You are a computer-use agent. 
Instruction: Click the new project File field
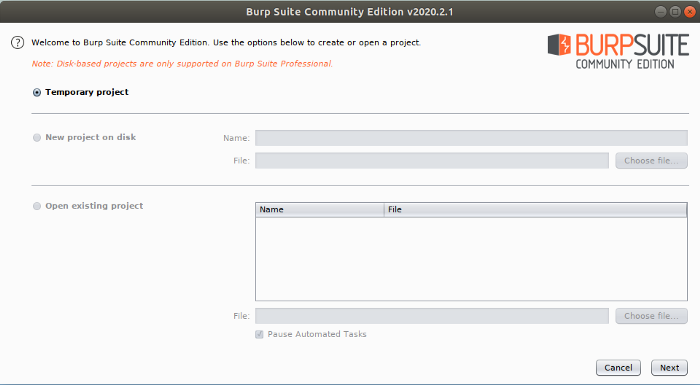point(432,161)
